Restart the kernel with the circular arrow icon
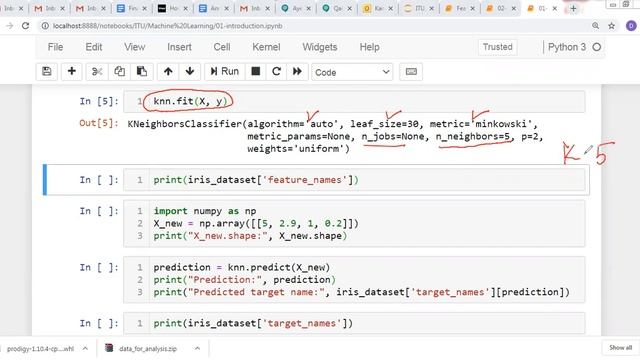This screenshot has height=360, width=640. 276,71
